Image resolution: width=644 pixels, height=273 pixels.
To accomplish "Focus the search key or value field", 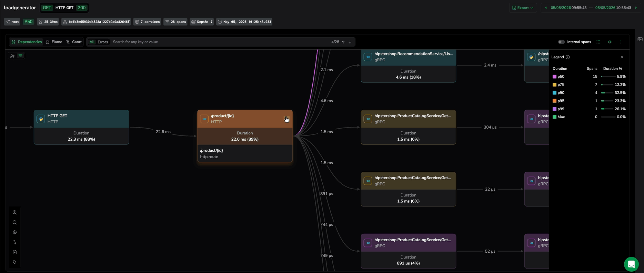I will point(221,42).
